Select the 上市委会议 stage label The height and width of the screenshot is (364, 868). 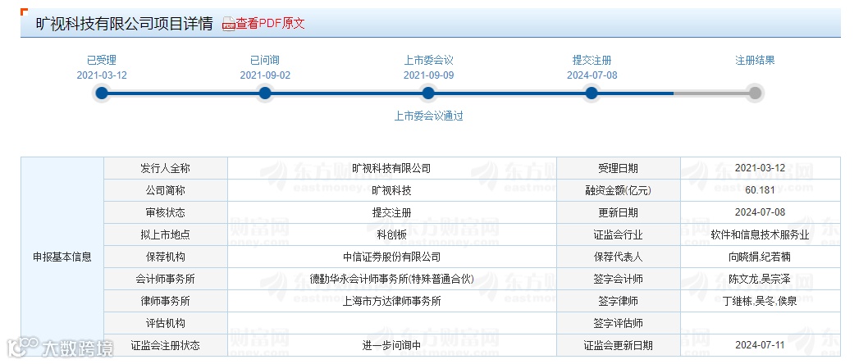coord(428,61)
